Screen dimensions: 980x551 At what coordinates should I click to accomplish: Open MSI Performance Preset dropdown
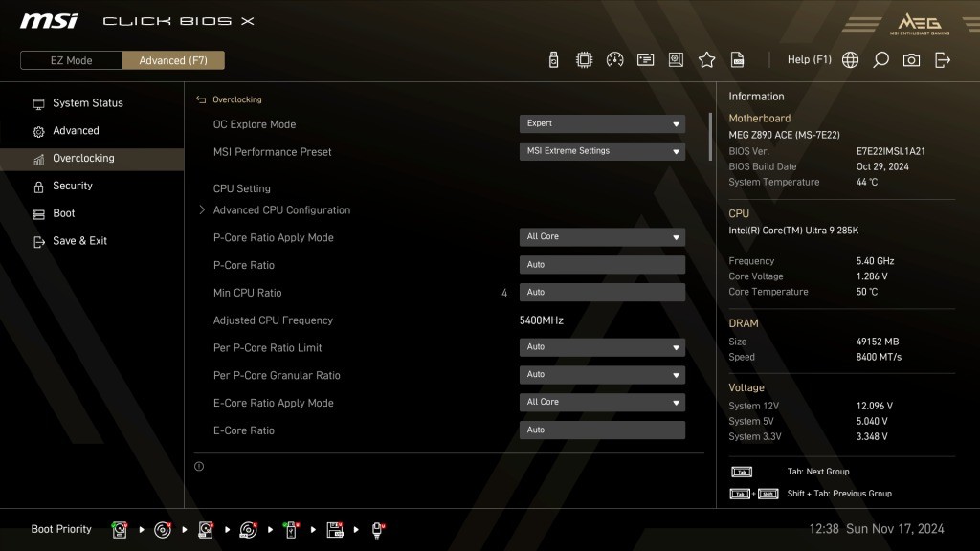[602, 151]
